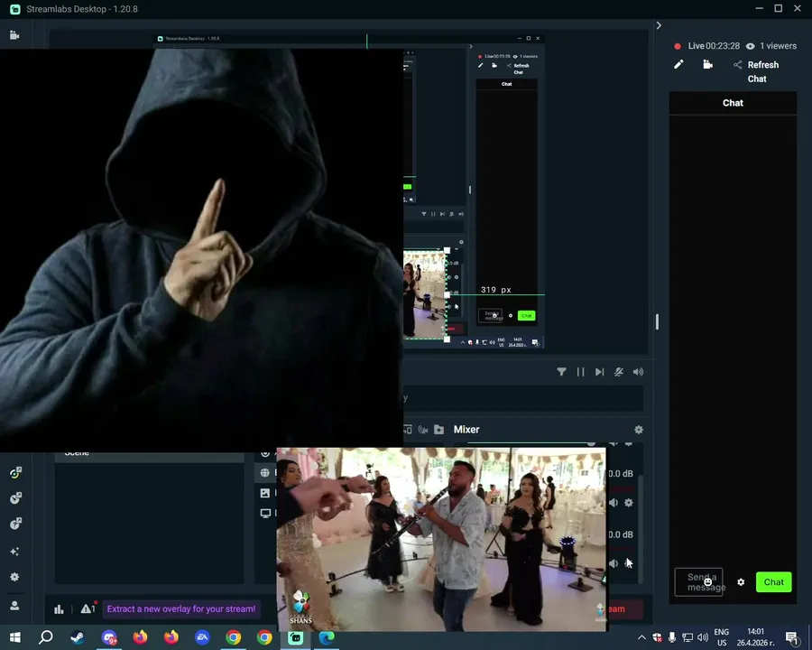Click the hooded figure image overlay

click(x=201, y=250)
